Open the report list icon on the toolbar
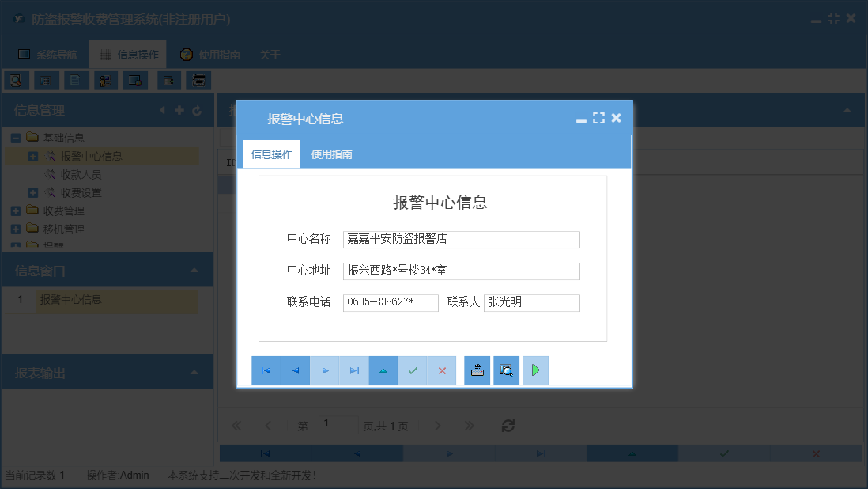 (45, 80)
